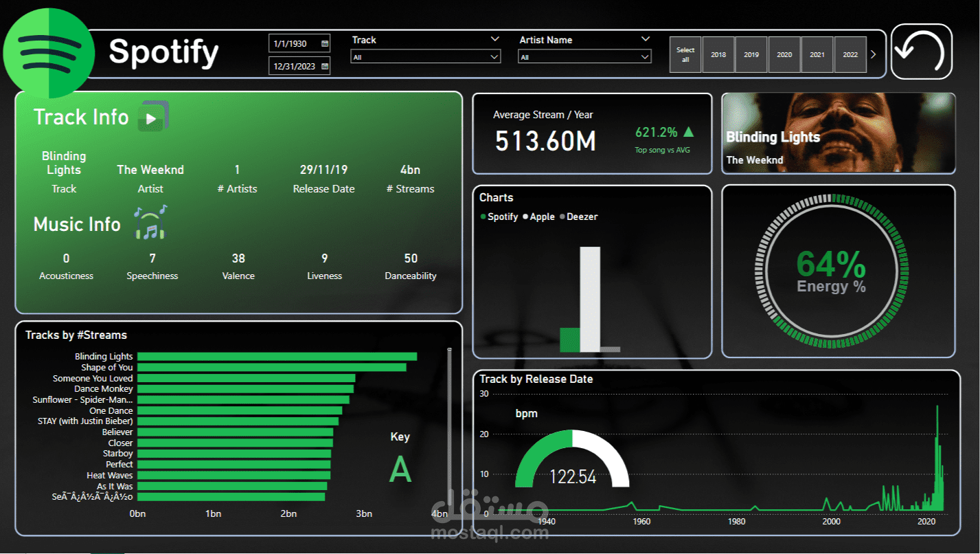The width and height of the screenshot is (980, 554).
Task: Click the gray Deezer chart bar
Action: 610,349
